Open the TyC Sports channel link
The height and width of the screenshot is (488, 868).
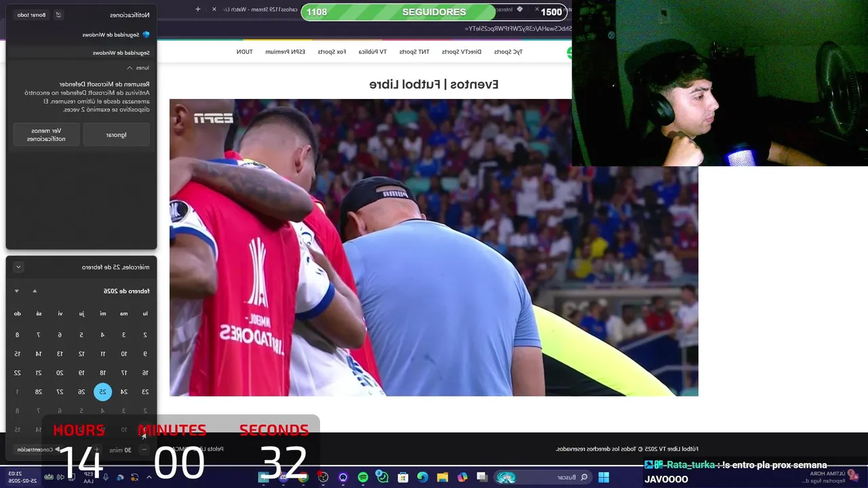pyautogui.click(x=508, y=52)
